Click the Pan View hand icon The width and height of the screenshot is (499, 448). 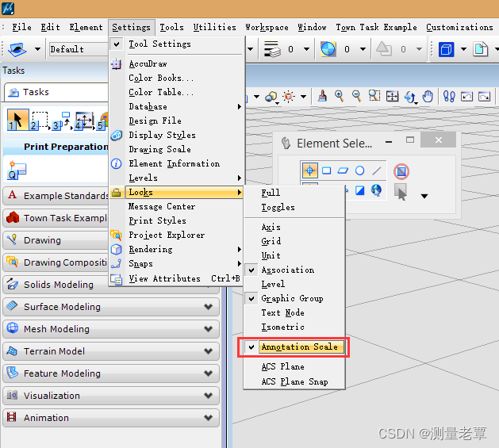pos(428,96)
